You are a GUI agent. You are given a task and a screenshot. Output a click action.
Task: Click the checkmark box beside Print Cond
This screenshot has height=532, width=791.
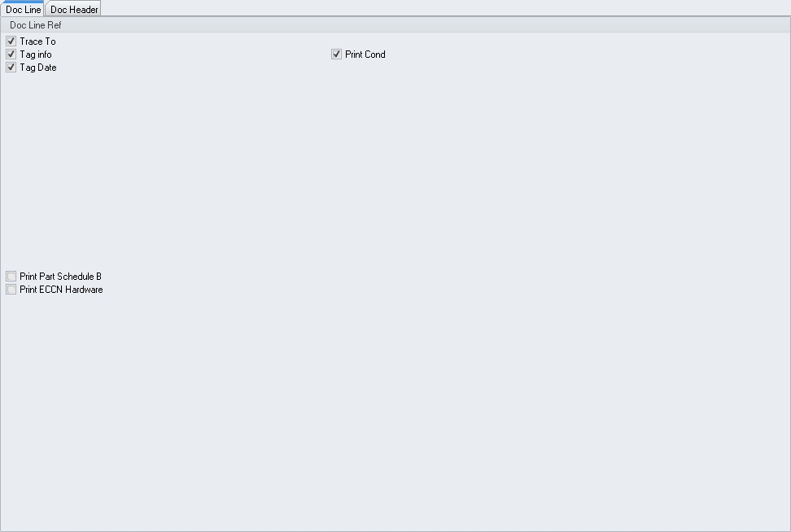tap(336, 55)
